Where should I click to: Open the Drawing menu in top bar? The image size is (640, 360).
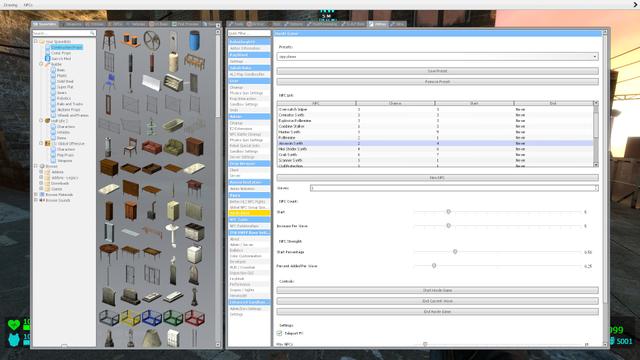[11, 5]
